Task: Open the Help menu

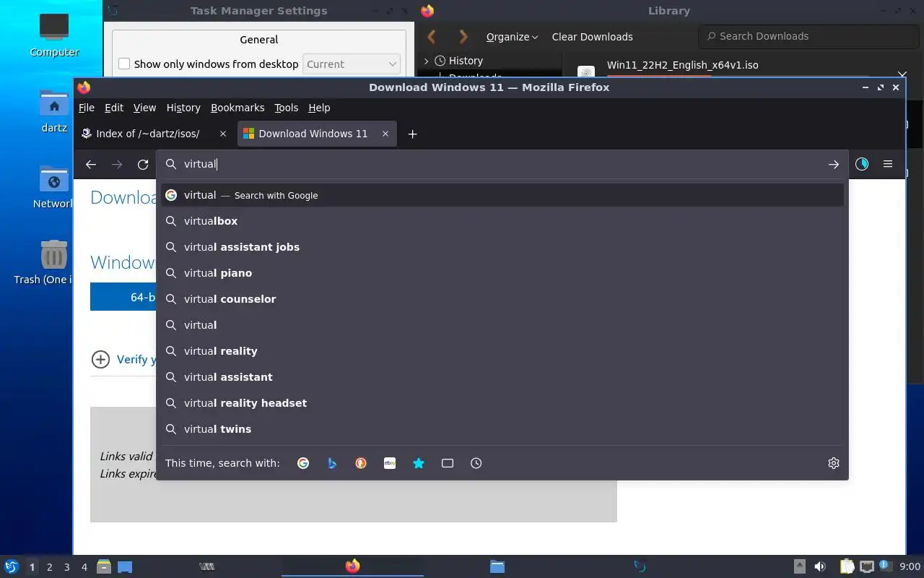Action: [x=319, y=108]
